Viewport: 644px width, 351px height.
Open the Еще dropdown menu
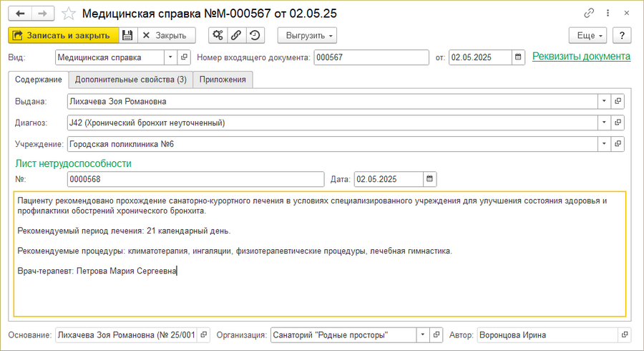(587, 35)
